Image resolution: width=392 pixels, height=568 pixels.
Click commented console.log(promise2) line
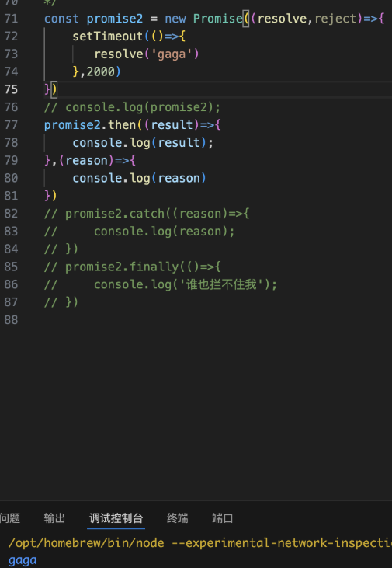[x=132, y=107]
